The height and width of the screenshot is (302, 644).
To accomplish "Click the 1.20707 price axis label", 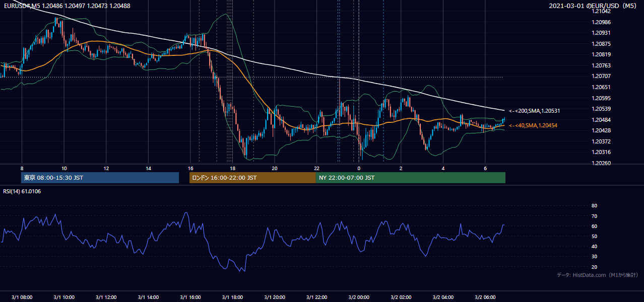I will [x=602, y=77].
